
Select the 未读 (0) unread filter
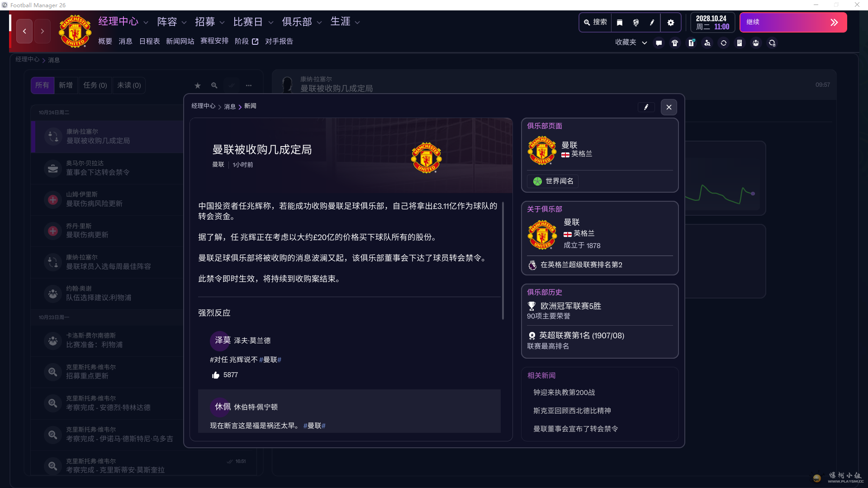(129, 85)
